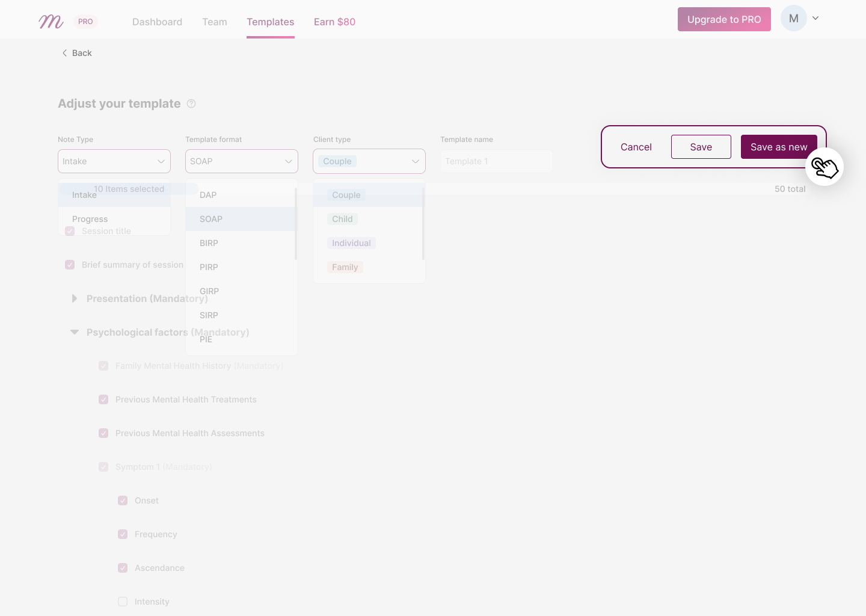
Task: Collapse the Psychological factors section
Action: point(75,332)
